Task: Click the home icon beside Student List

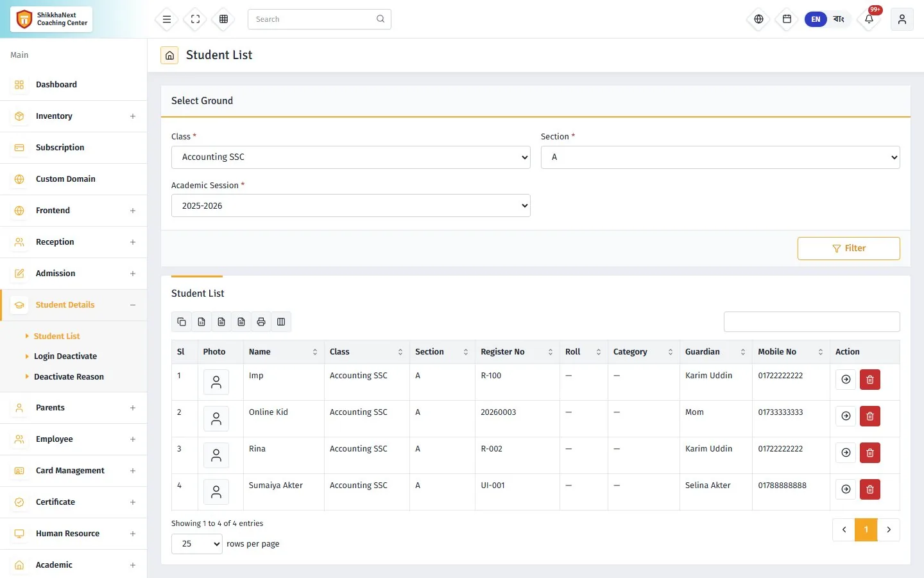Action: (169, 55)
